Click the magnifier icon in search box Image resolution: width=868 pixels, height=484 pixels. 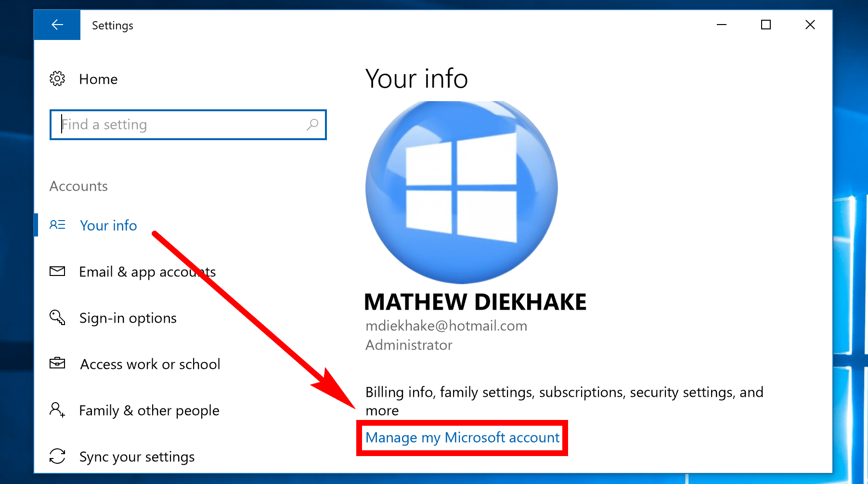[312, 125]
